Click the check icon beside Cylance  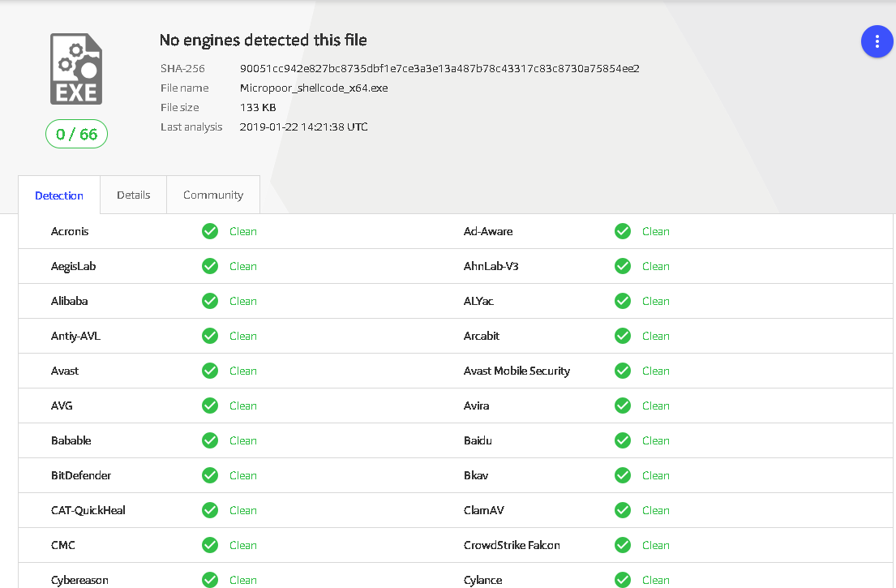(622, 580)
